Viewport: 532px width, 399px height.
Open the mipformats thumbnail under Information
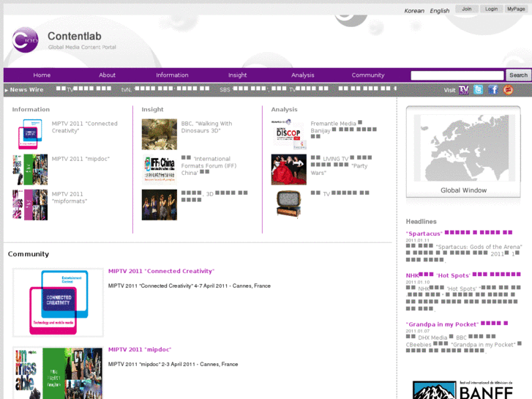point(30,205)
